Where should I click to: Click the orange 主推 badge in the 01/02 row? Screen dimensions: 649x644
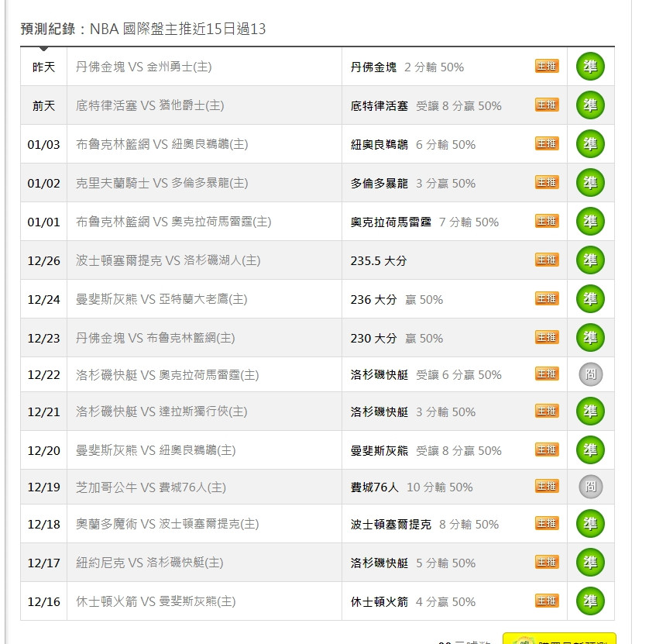(547, 182)
